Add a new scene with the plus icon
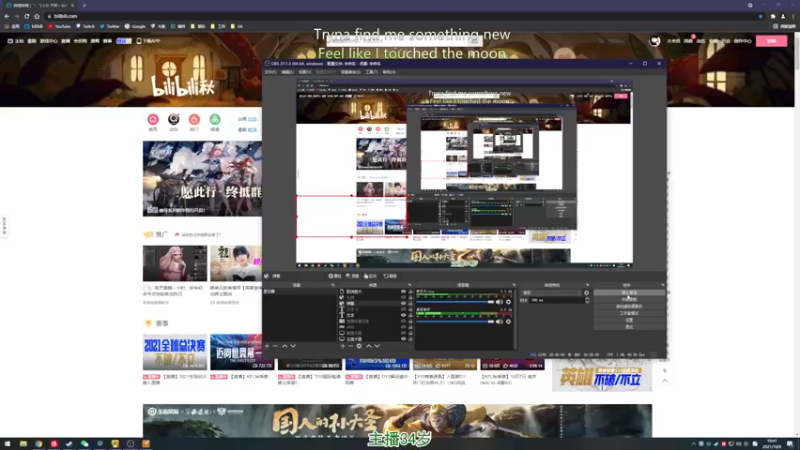 pyautogui.click(x=267, y=346)
